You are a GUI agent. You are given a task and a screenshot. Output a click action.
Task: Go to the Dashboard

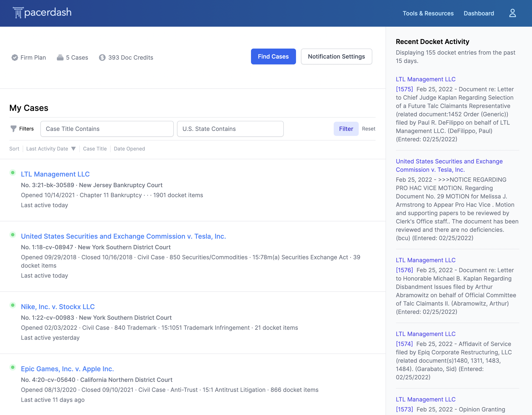point(479,13)
